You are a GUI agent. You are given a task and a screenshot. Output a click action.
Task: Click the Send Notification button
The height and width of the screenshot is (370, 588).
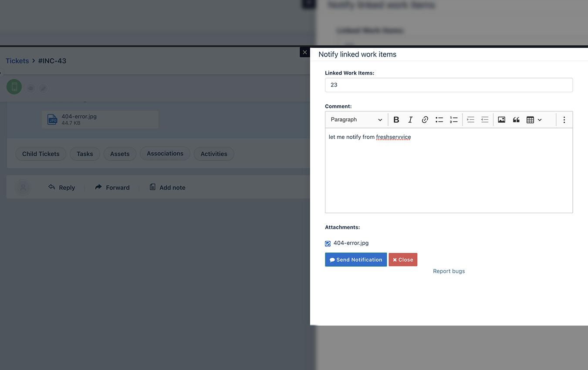click(x=356, y=260)
